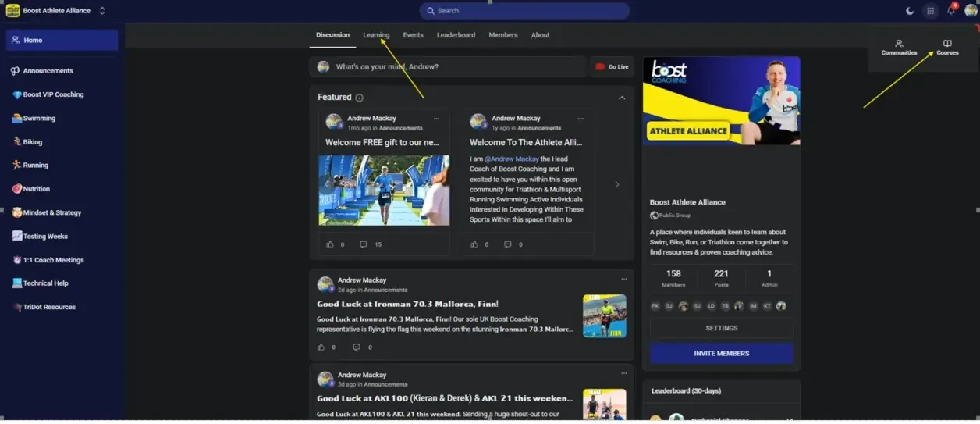The width and height of the screenshot is (980, 424).
Task: Start a live stream with Go Live
Action: [612, 67]
